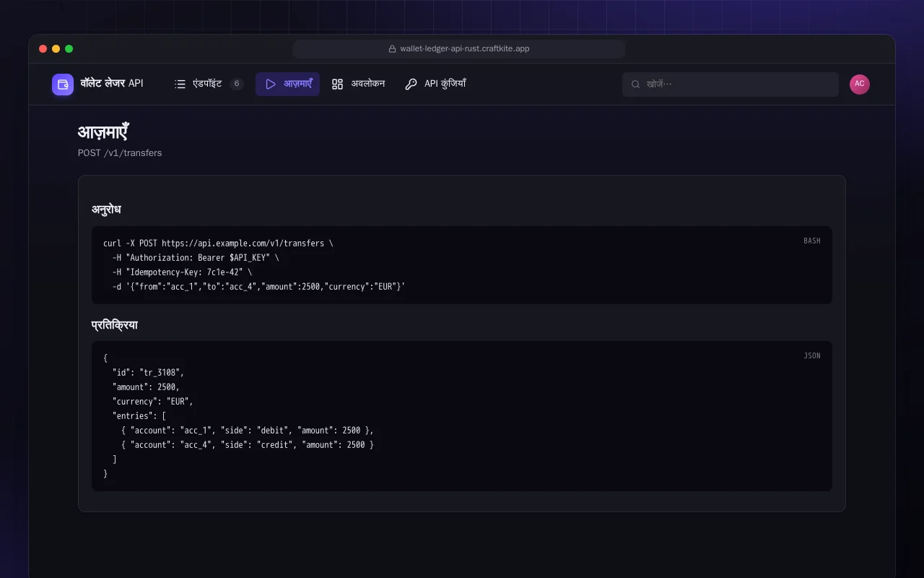924x578 pixels.
Task: Click the endpoint count badge 6
Action: tap(237, 85)
